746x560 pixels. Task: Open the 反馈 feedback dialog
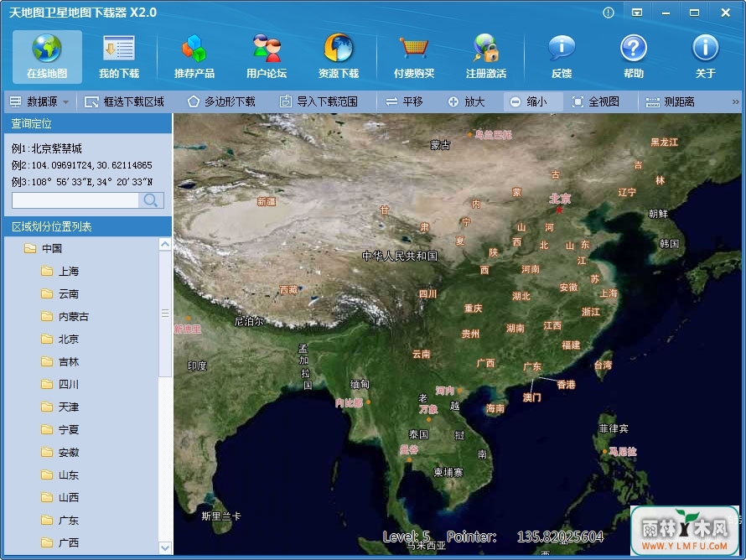562,56
